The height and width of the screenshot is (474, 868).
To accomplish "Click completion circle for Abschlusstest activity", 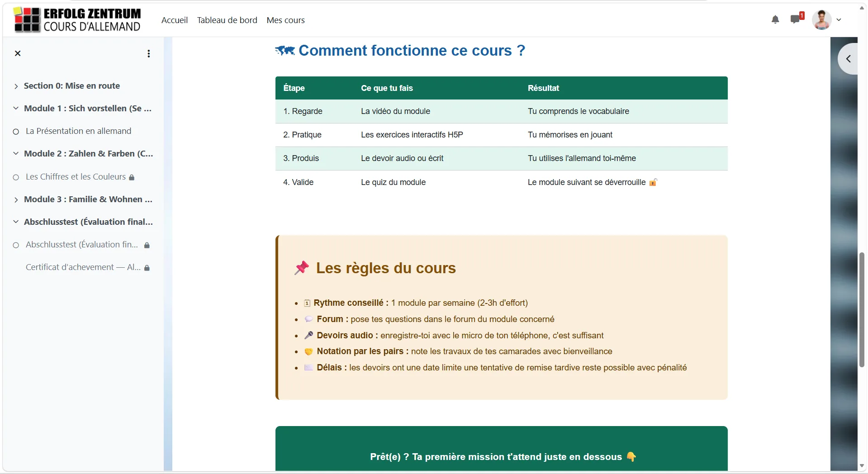I will point(16,245).
